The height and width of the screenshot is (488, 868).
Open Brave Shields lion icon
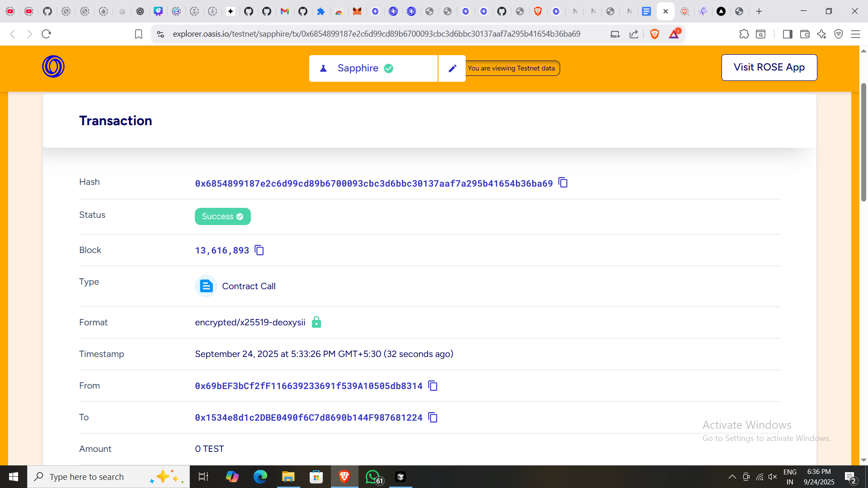654,34
